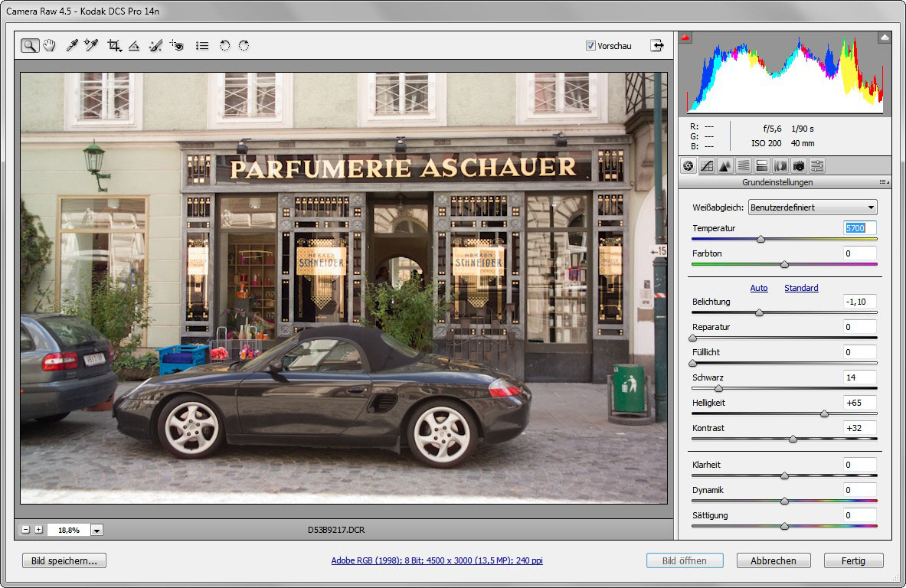Activate the Crop tool

pyautogui.click(x=114, y=46)
